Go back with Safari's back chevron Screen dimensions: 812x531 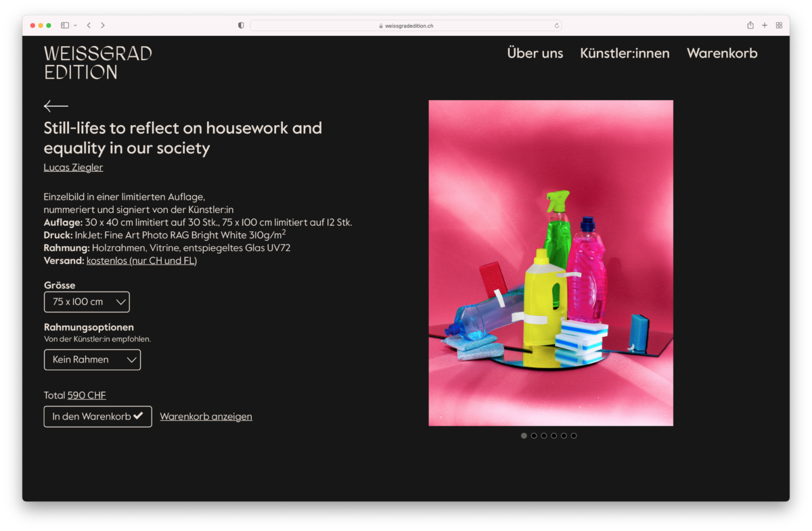click(89, 26)
